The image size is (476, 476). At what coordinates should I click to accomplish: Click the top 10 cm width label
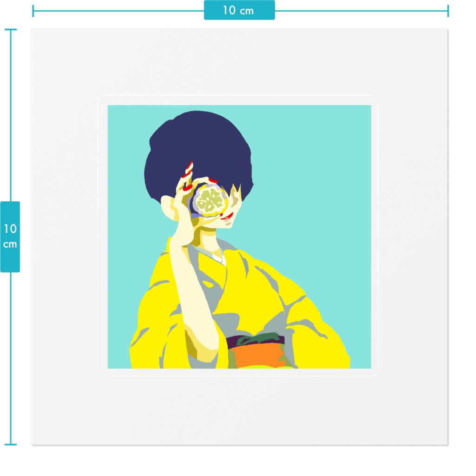click(x=239, y=10)
